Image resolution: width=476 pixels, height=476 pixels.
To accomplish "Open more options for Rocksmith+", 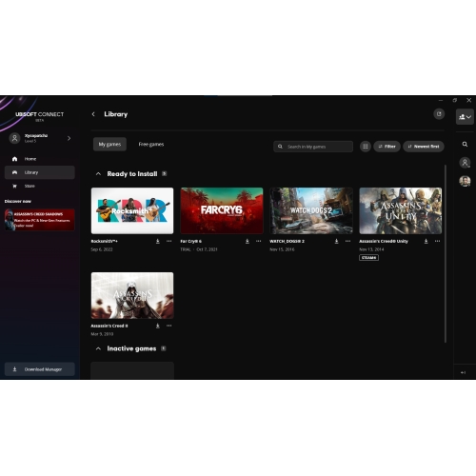I will 169,241.
